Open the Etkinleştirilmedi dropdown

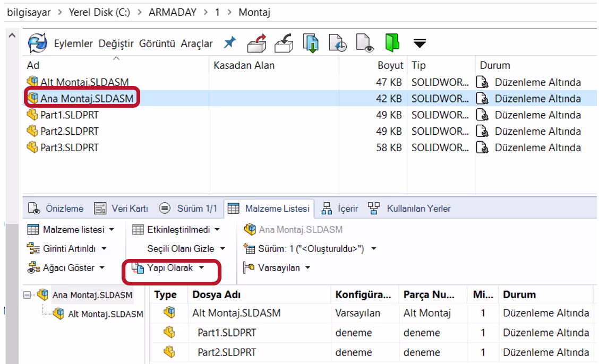pos(176,229)
